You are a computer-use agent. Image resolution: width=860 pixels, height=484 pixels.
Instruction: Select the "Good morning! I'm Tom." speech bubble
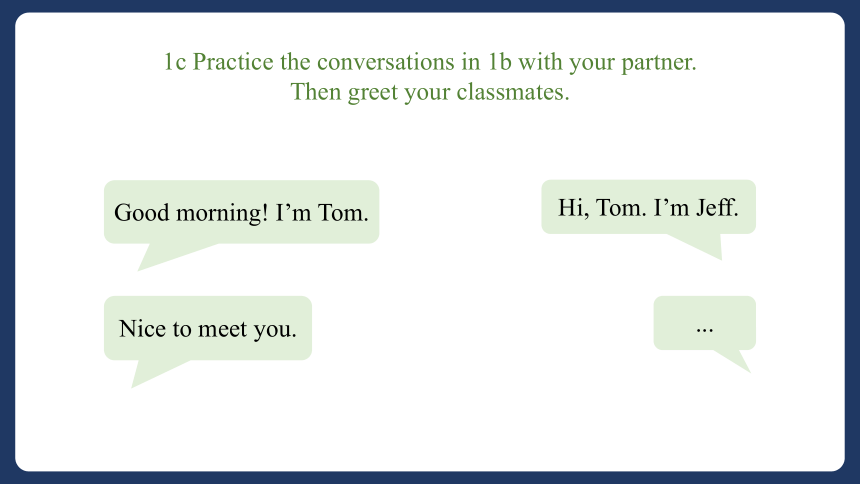coord(241,212)
